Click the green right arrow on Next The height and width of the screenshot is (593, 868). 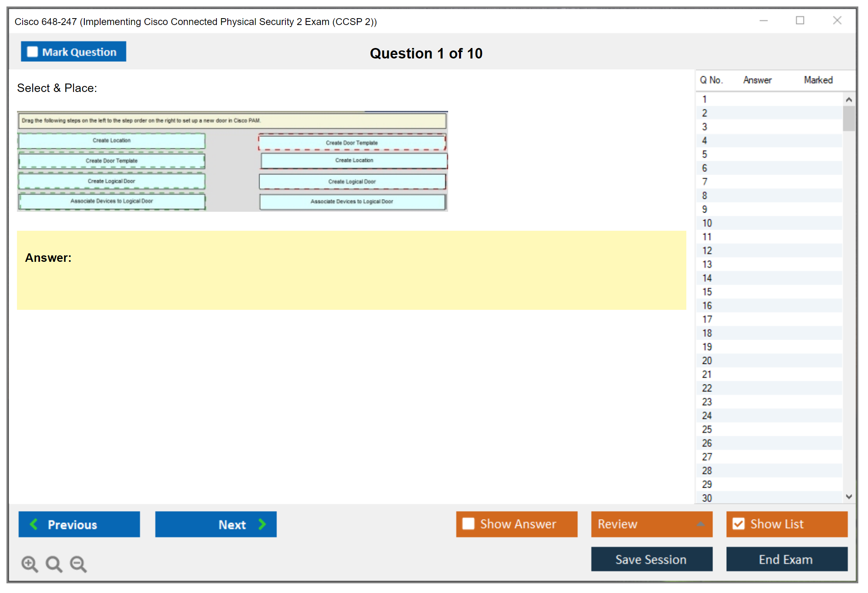point(262,524)
